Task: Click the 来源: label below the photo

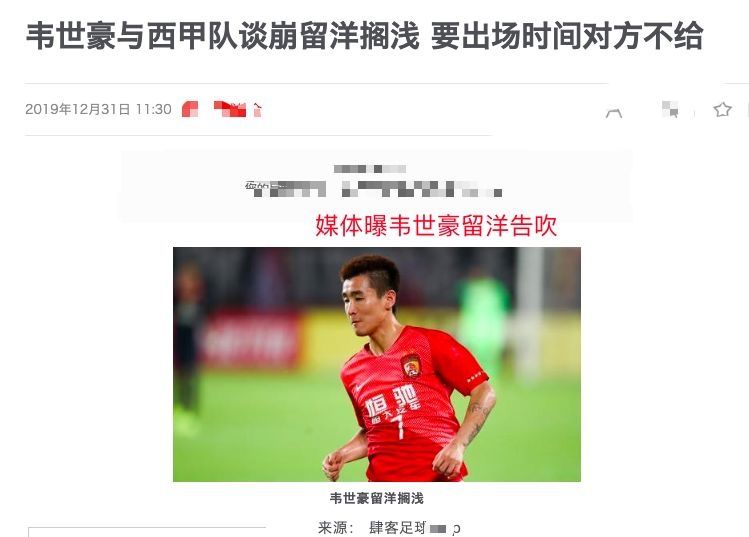Action: pyautogui.click(x=335, y=528)
